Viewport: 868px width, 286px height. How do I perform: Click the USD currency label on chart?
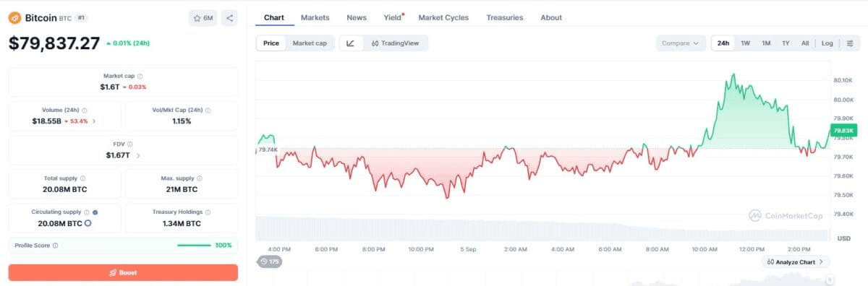pos(843,238)
